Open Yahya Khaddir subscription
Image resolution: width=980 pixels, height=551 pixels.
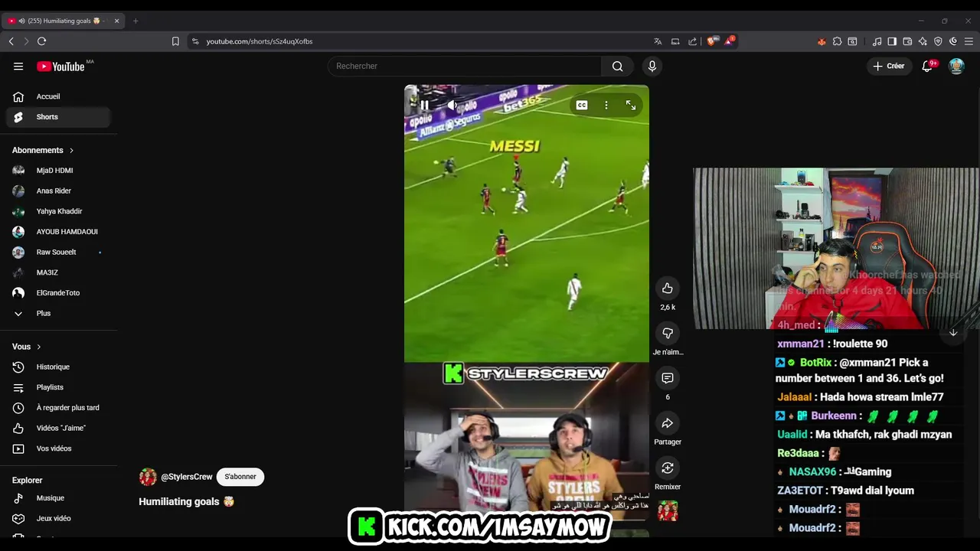pyautogui.click(x=58, y=211)
